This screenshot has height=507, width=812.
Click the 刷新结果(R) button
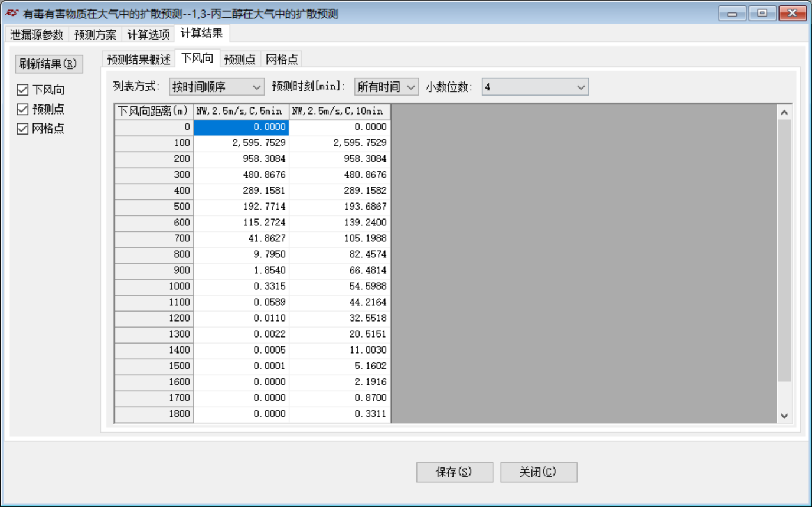(x=48, y=64)
